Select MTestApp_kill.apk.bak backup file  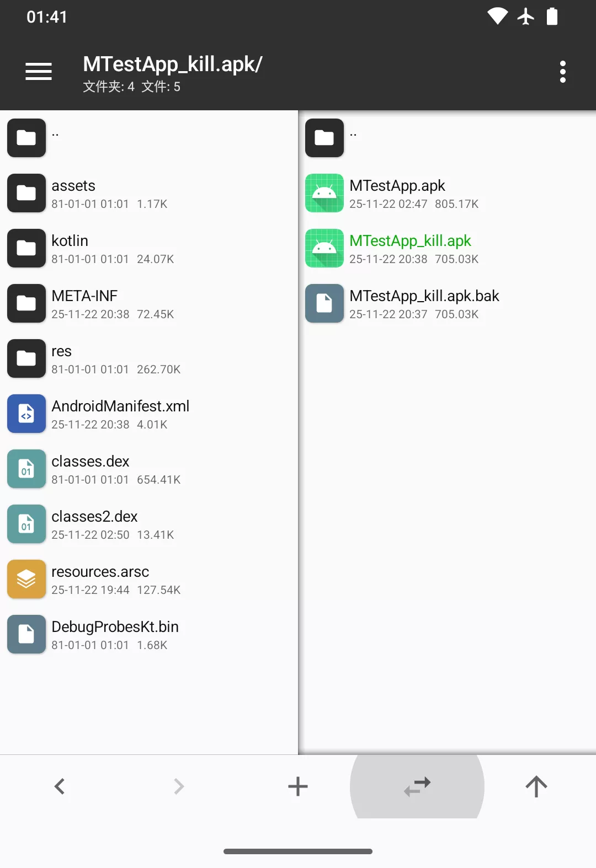(x=448, y=303)
